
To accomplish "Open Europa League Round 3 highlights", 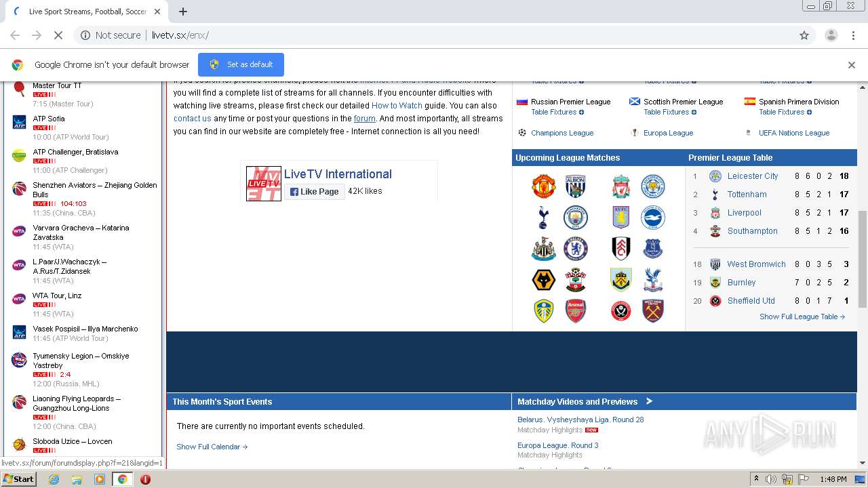I will coord(558,445).
